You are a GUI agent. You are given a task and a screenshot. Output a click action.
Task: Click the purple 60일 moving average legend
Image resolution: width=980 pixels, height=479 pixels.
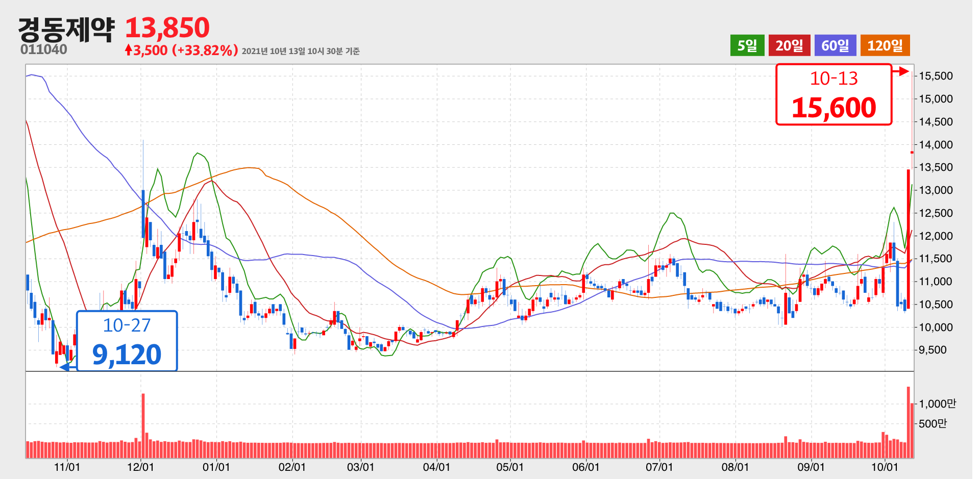pyautogui.click(x=835, y=45)
